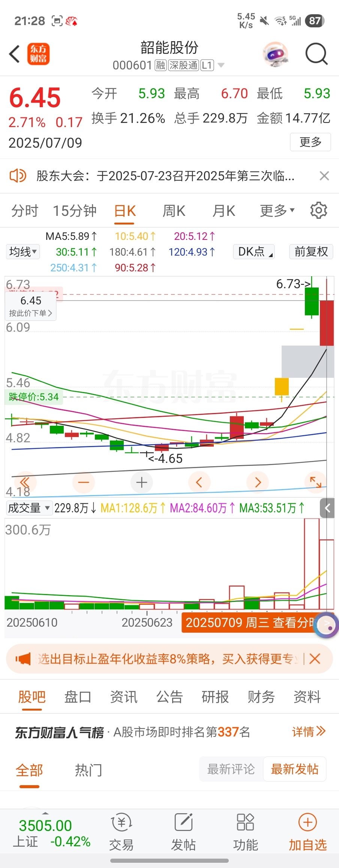Expand chart to fullscreen icon
Image resolution: width=339 pixels, height=868 pixels.
[315, 482]
